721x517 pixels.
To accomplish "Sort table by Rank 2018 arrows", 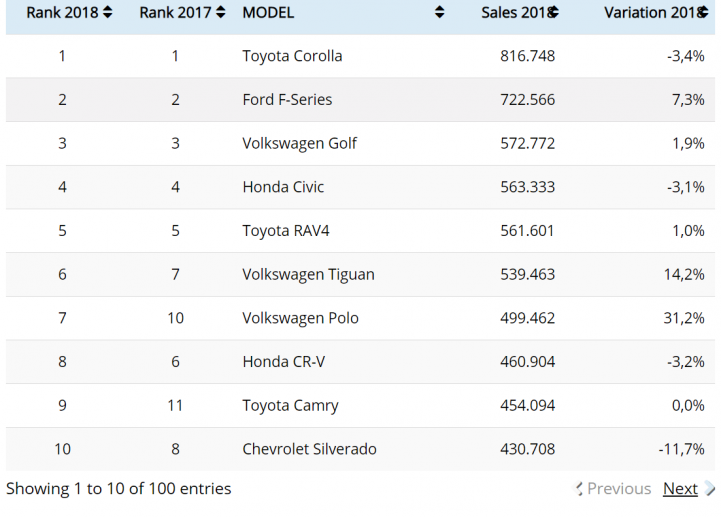I will click(x=108, y=12).
